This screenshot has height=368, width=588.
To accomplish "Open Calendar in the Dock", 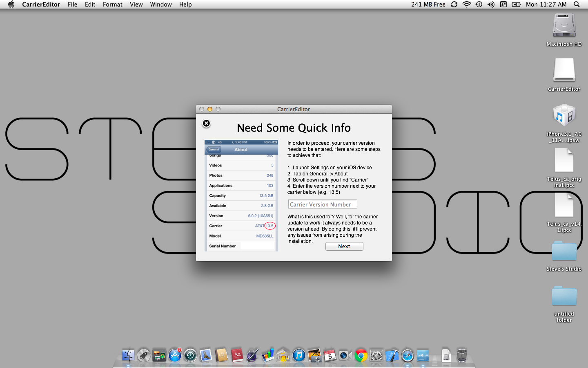I will pyautogui.click(x=330, y=355).
